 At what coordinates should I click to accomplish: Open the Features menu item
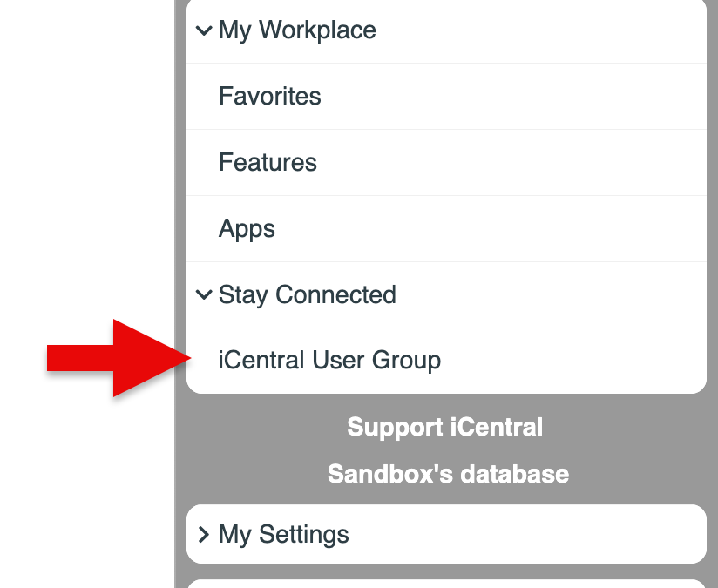tap(268, 162)
